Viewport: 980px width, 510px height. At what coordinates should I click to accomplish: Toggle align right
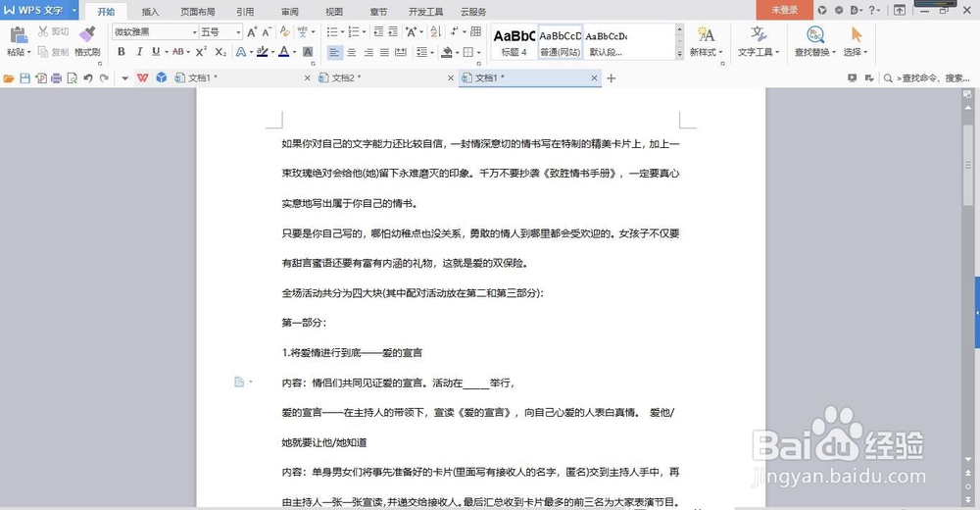(368, 53)
